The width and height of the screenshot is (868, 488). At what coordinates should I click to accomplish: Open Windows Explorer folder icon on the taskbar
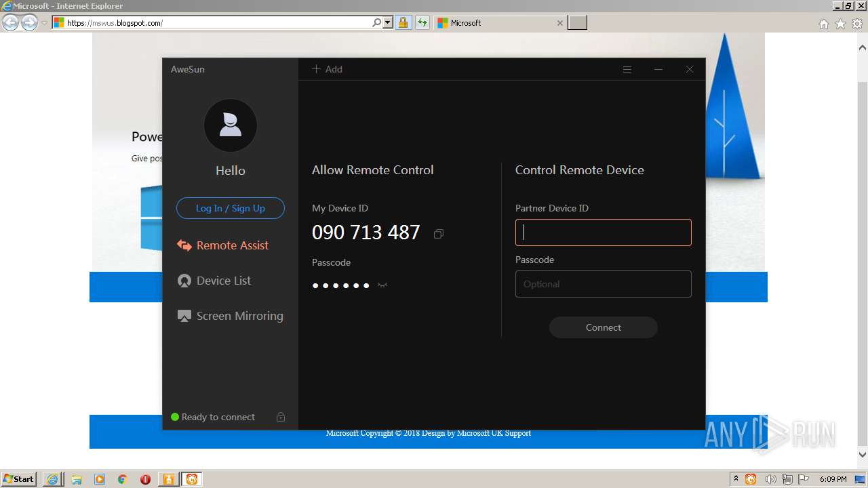[77, 479]
